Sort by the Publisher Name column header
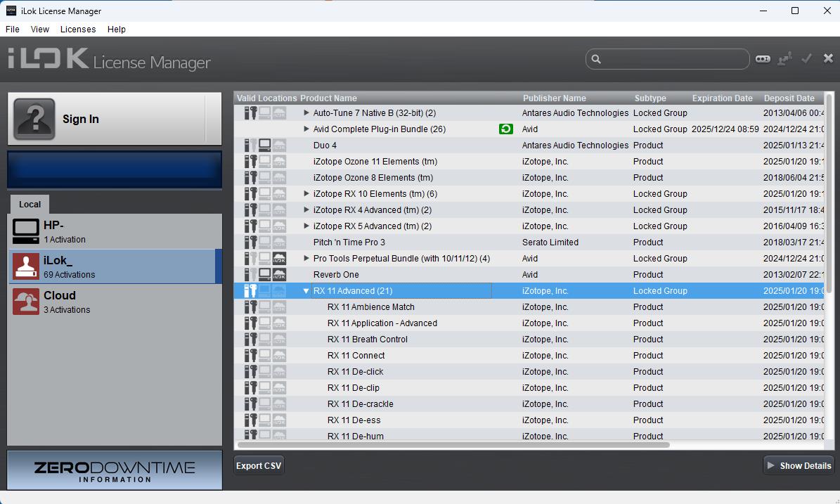Image resolution: width=840 pixels, height=504 pixels. (555, 98)
